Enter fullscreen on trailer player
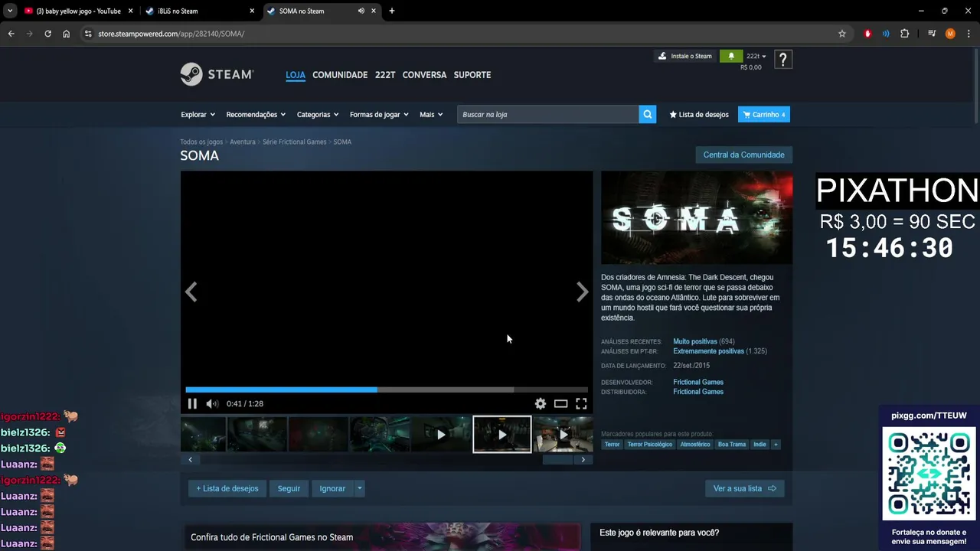Image resolution: width=980 pixels, height=551 pixels. [581, 404]
